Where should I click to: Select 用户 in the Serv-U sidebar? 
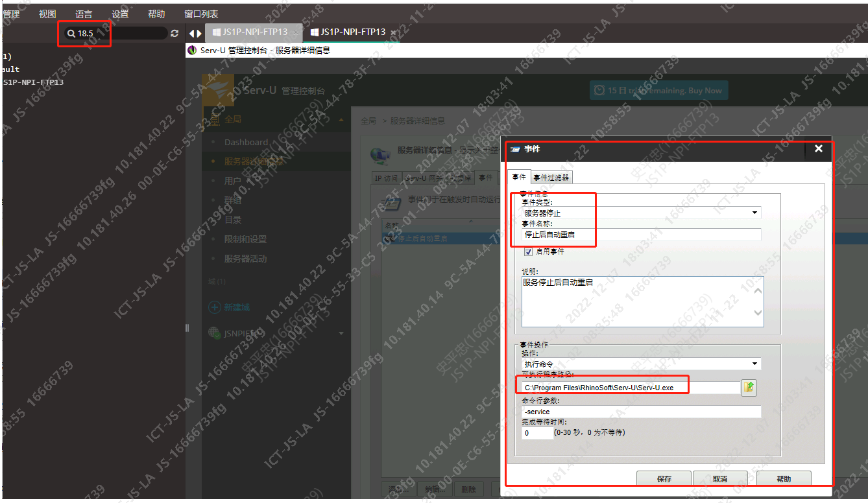(x=233, y=181)
